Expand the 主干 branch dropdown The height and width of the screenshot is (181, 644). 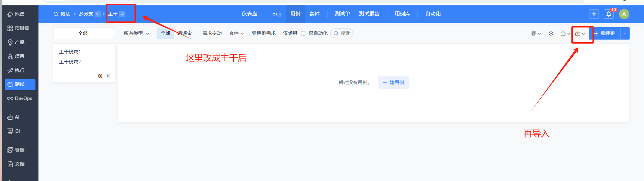pyautogui.click(x=122, y=14)
